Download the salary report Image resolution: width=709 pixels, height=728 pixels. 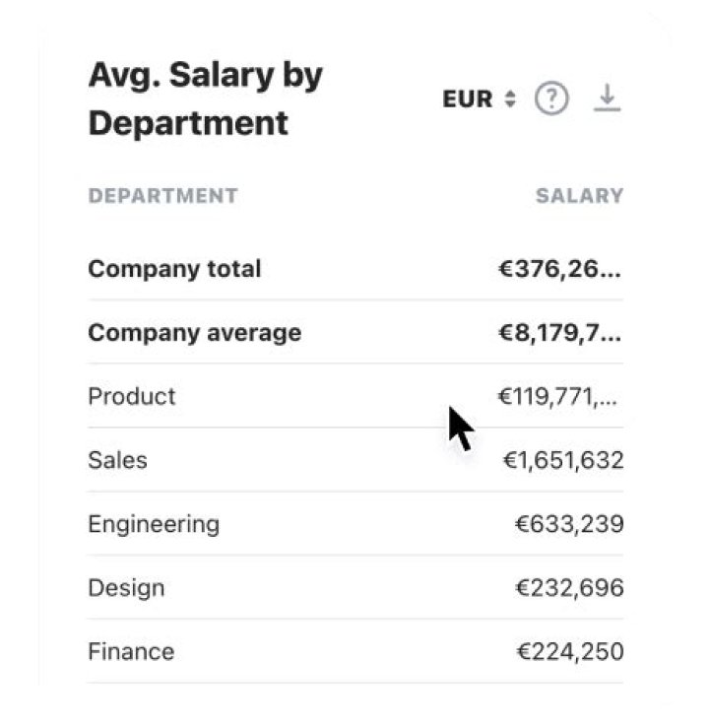pos(608,99)
